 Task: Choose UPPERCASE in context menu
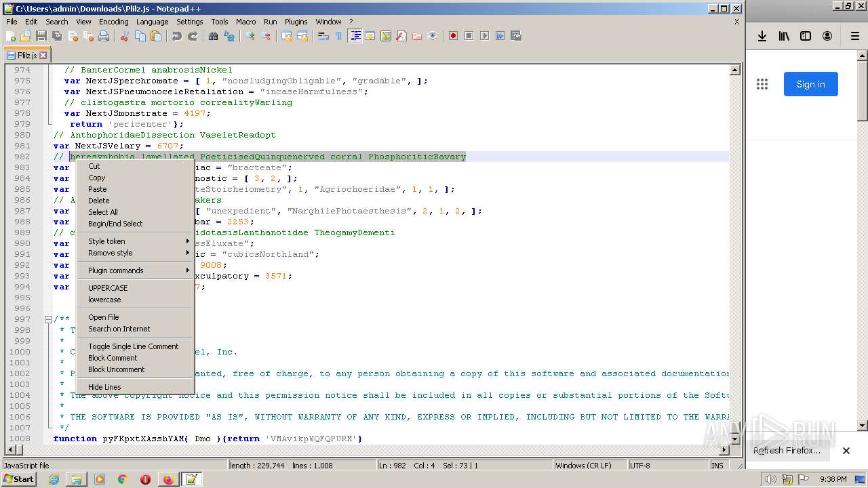(135, 288)
